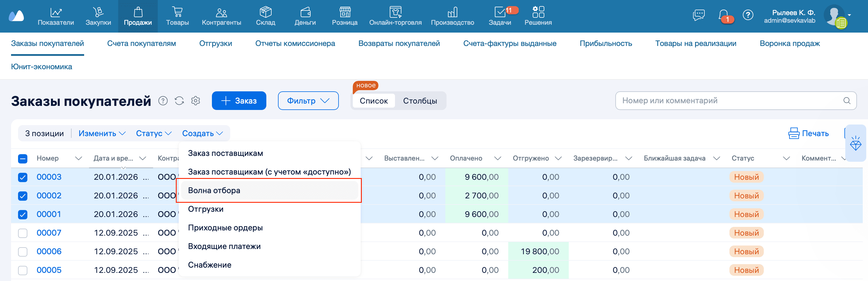
Task: Open the Печать printer icon
Action: [793, 133]
